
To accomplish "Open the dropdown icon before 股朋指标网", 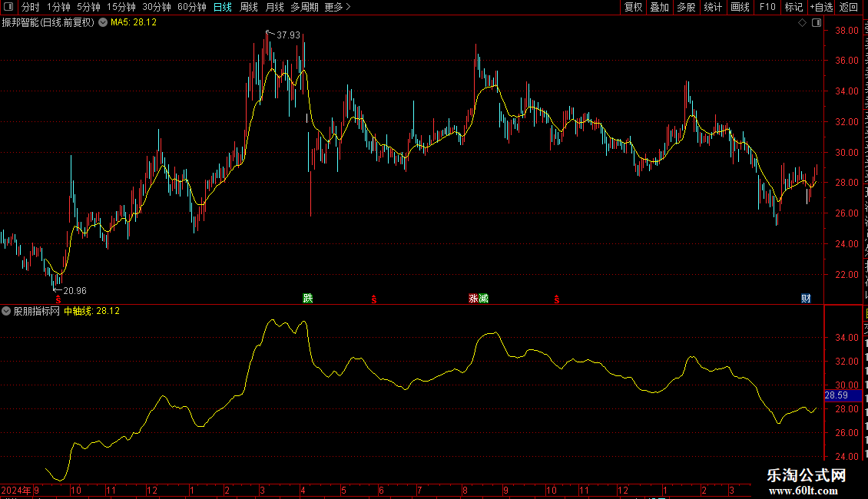I will pos(6,311).
